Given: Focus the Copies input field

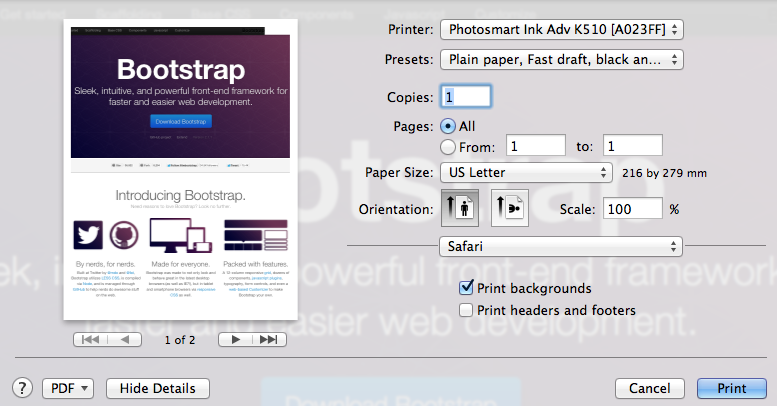Looking at the screenshot, I should (466, 97).
